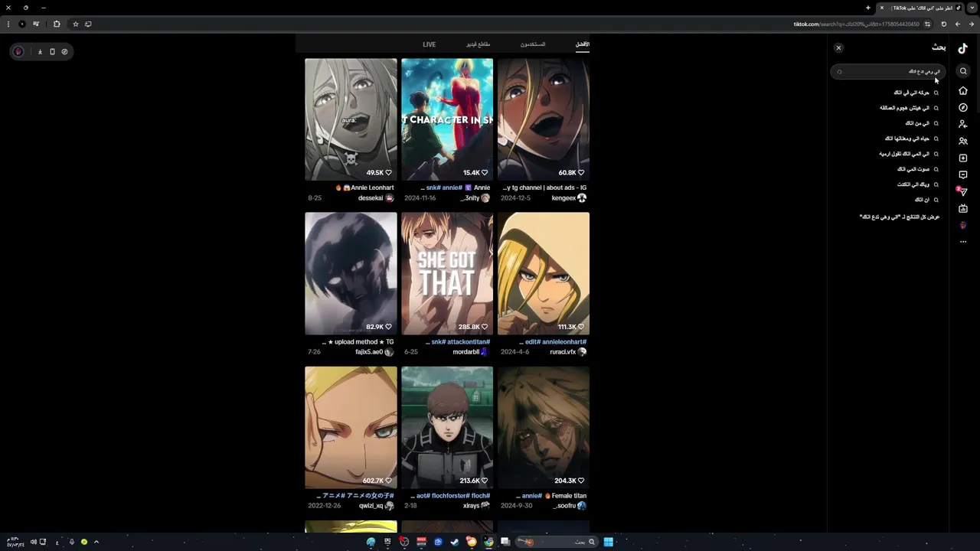Image resolution: width=980 pixels, height=551 pixels.
Task: Switch to the LIVE tab
Action: pyautogui.click(x=430, y=44)
